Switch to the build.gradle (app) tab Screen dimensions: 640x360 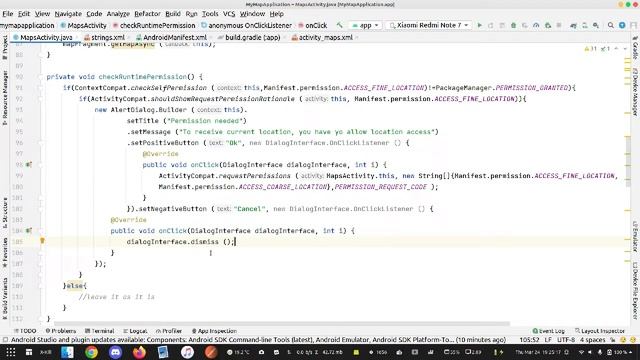coord(252,38)
